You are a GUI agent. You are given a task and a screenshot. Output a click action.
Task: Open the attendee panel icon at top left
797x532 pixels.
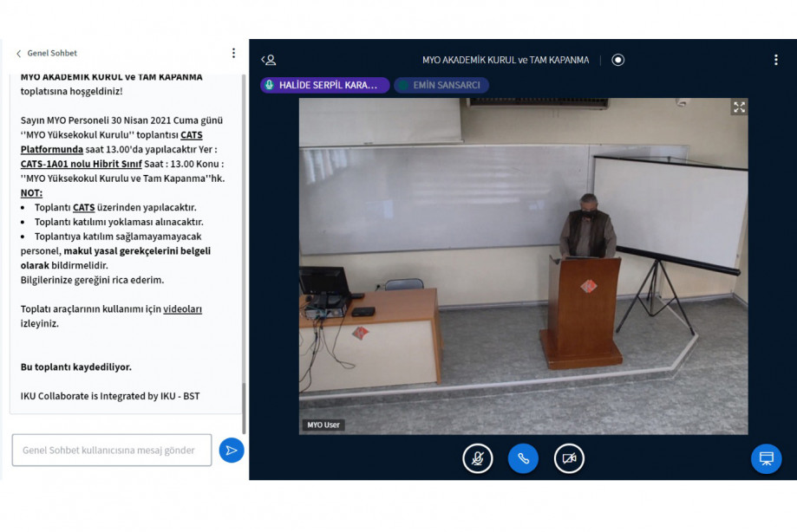[x=269, y=60]
